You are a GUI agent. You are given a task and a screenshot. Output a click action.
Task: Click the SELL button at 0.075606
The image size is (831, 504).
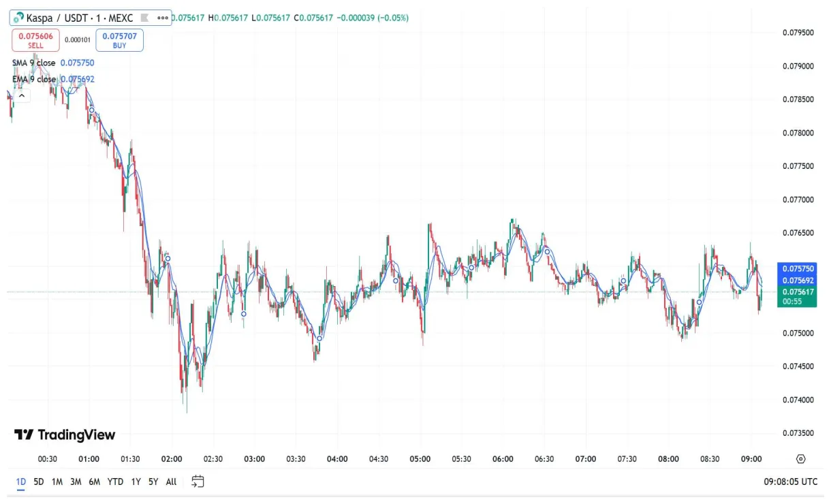35,40
